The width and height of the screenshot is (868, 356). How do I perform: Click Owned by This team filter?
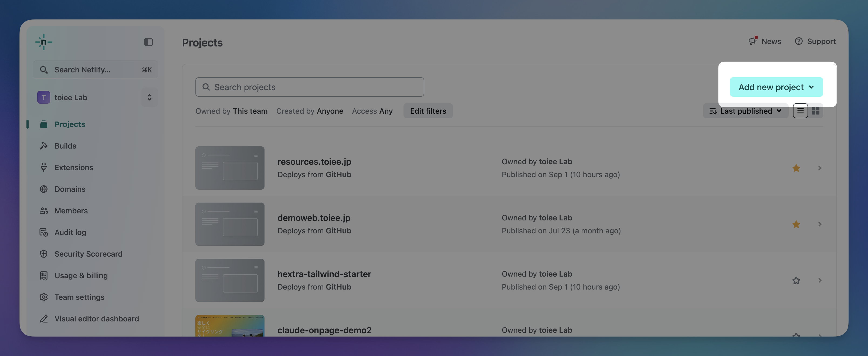pyautogui.click(x=232, y=111)
